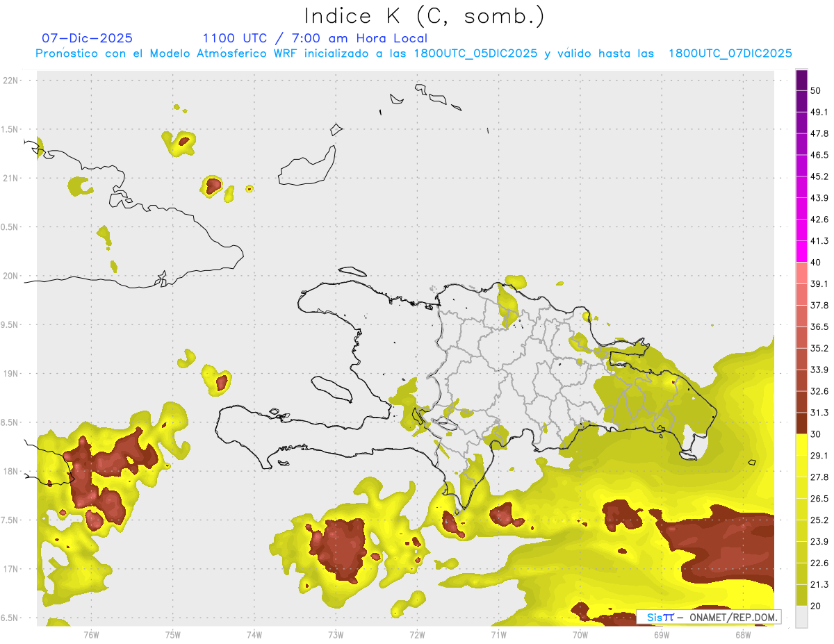This screenshot has width=834, height=644.
Task: Click the 70W longitude axis label
Action: click(x=580, y=635)
